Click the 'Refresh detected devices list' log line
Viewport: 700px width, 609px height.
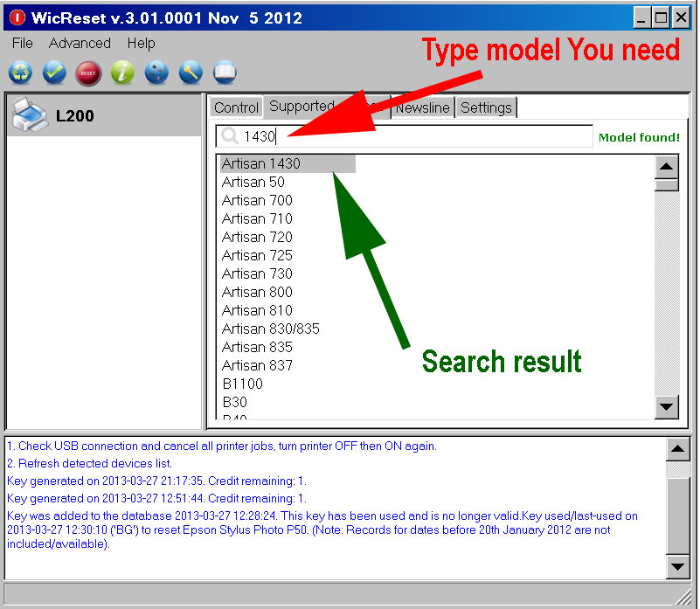click(89, 463)
